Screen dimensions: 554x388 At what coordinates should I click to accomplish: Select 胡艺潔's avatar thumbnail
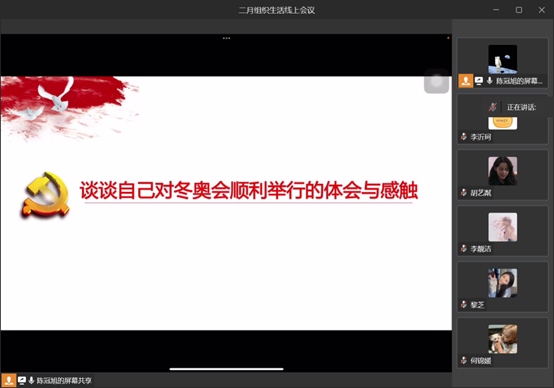[x=502, y=171]
